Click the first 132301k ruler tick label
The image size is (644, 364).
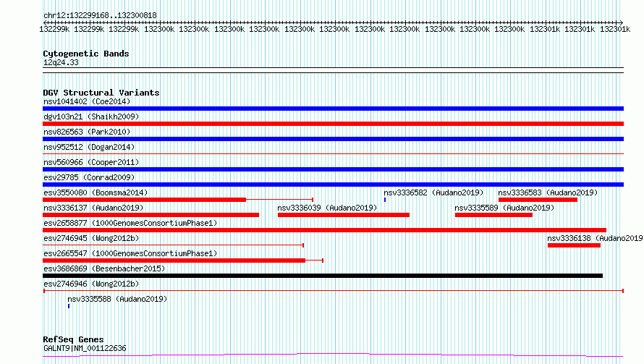(x=545, y=29)
